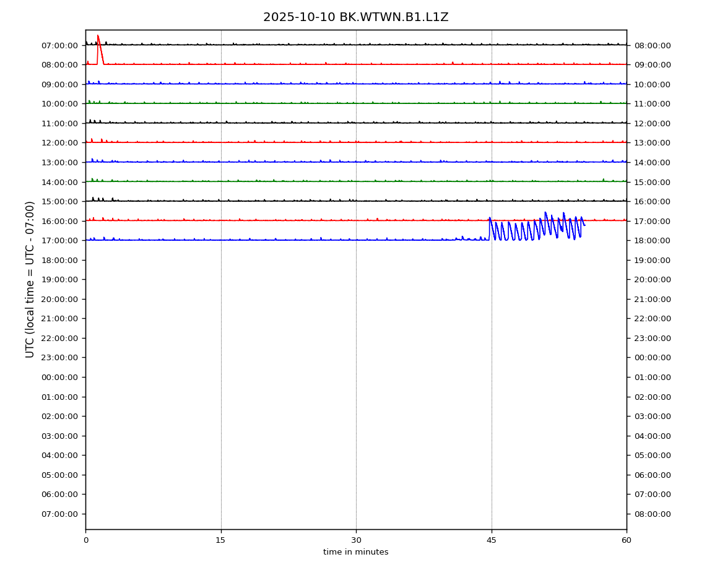
Task: Select the left-axis "12:00:00" time label
Action: tap(59, 143)
